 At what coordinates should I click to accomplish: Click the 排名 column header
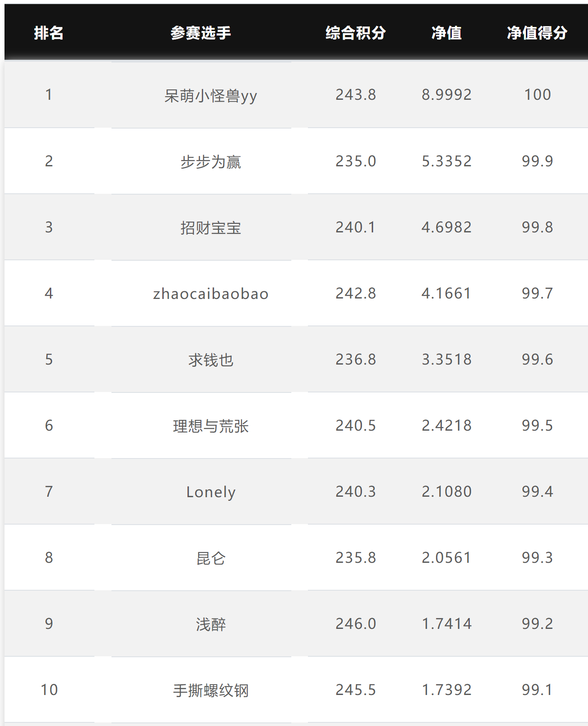coord(49,33)
